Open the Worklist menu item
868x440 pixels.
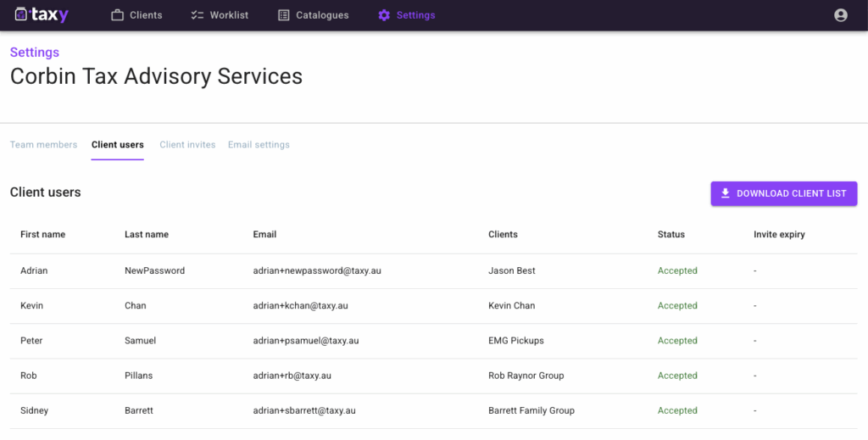(x=229, y=15)
